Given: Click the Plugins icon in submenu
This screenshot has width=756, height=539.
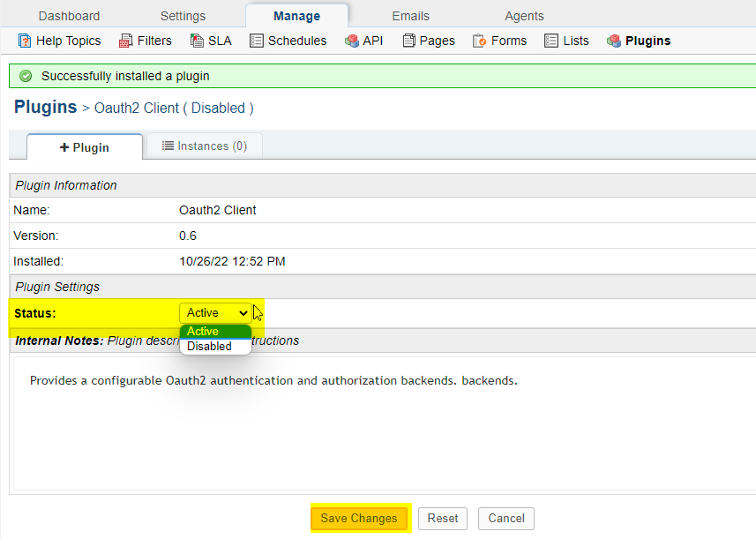Looking at the screenshot, I should [614, 41].
